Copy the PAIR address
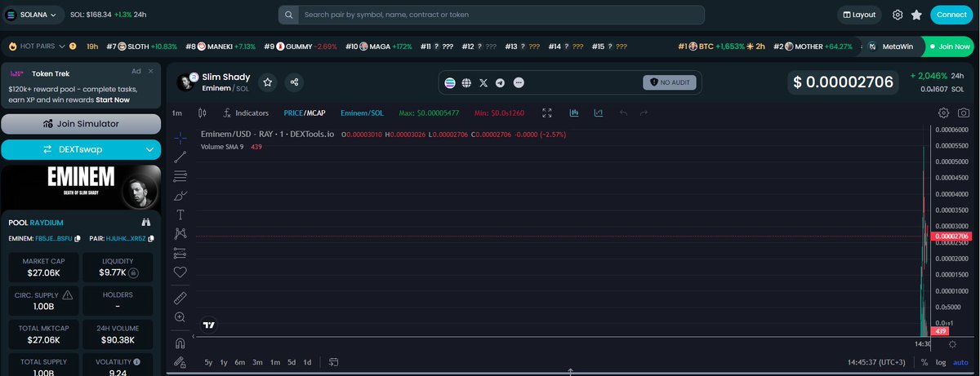980x376 pixels. pyautogui.click(x=150, y=238)
